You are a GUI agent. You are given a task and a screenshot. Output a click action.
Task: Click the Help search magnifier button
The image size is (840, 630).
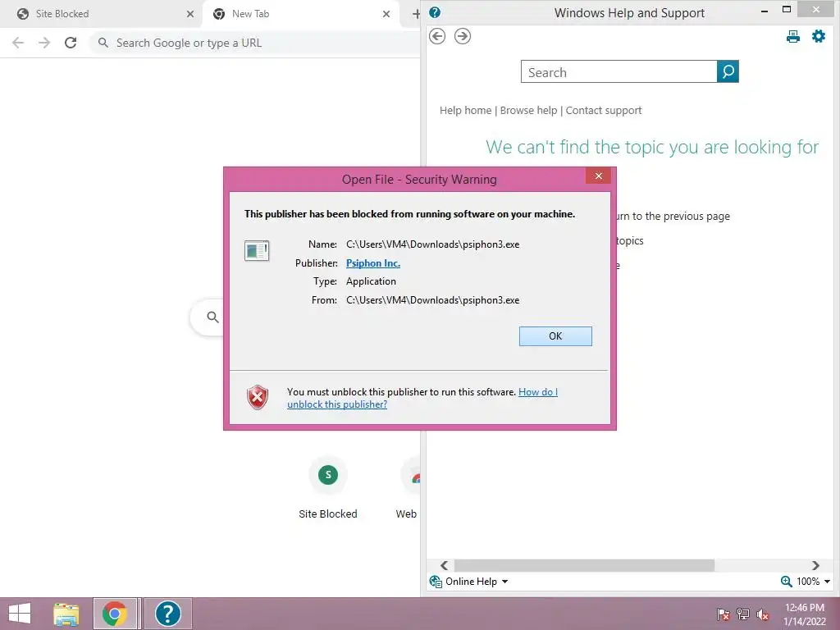pos(728,72)
